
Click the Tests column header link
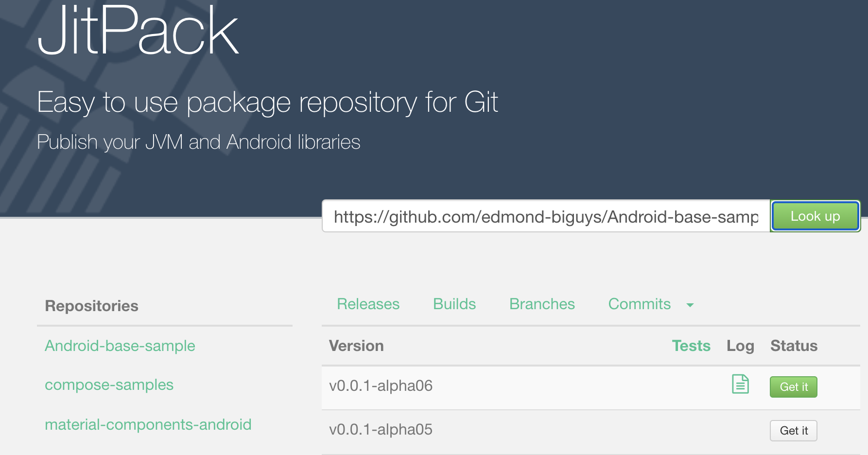691,346
